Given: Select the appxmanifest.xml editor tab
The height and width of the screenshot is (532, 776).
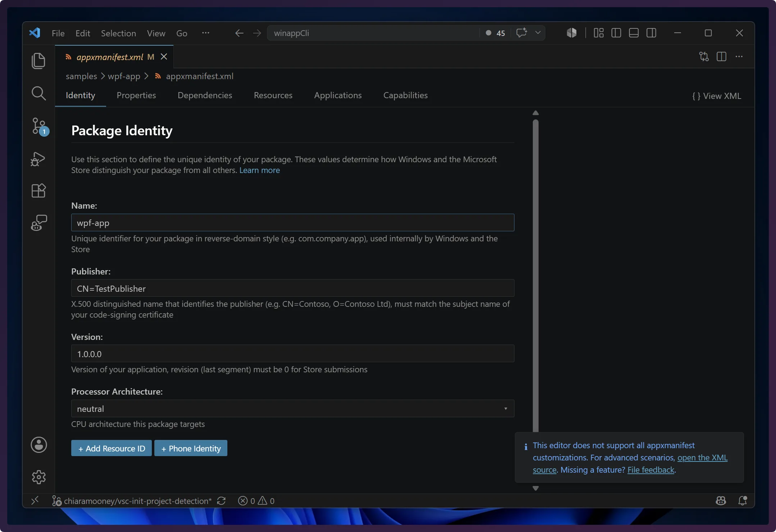Looking at the screenshot, I should pyautogui.click(x=114, y=57).
